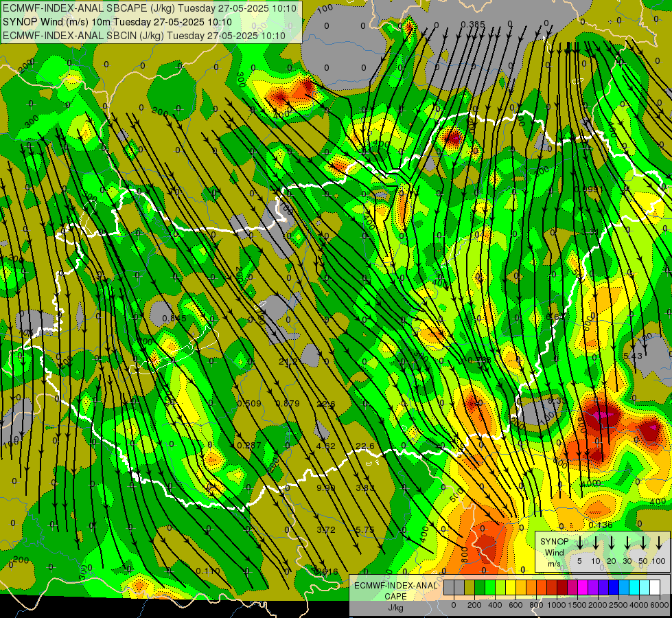This screenshot has height=618, width=672.
Task: Click the map value 0.110
Action: 208,571
